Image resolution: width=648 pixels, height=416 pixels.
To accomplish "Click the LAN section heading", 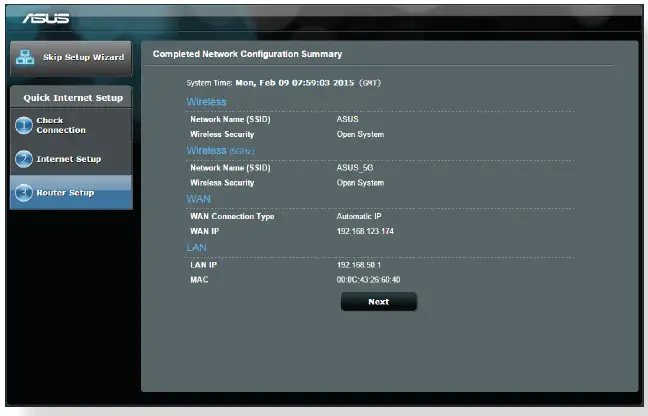I will pyautogui.click(x=196, y=247).
